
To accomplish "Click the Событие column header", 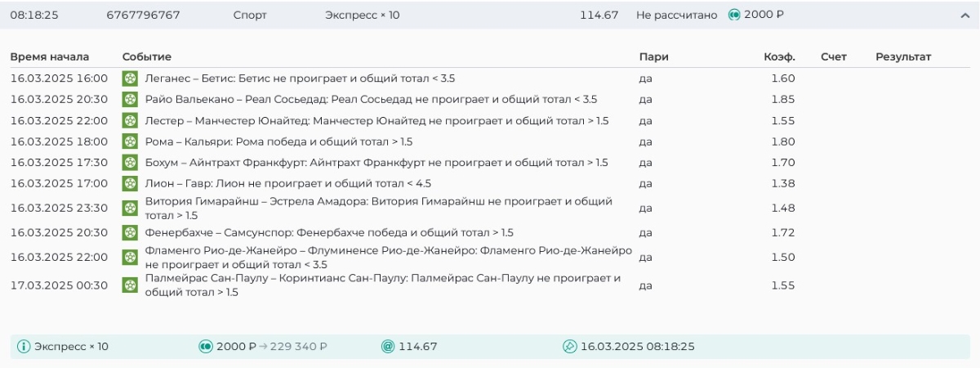I will pyautogui.click(x=147, y=57).
